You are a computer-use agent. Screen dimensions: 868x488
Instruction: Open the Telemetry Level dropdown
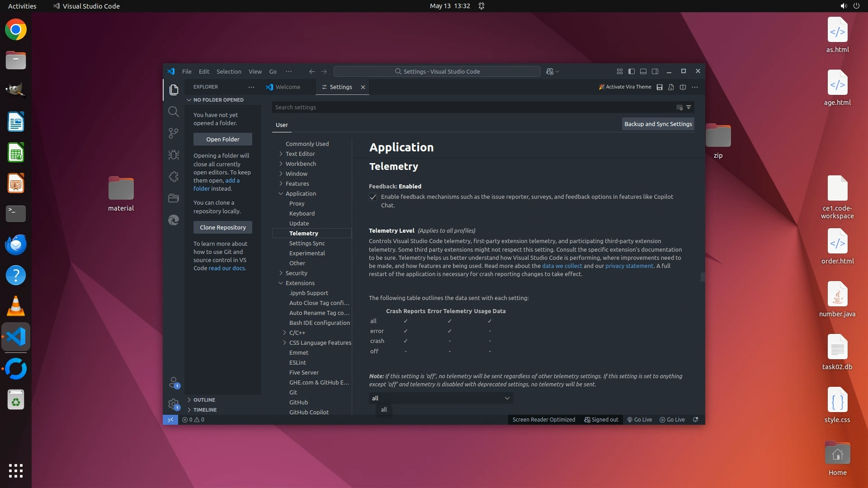click(441, 398)
